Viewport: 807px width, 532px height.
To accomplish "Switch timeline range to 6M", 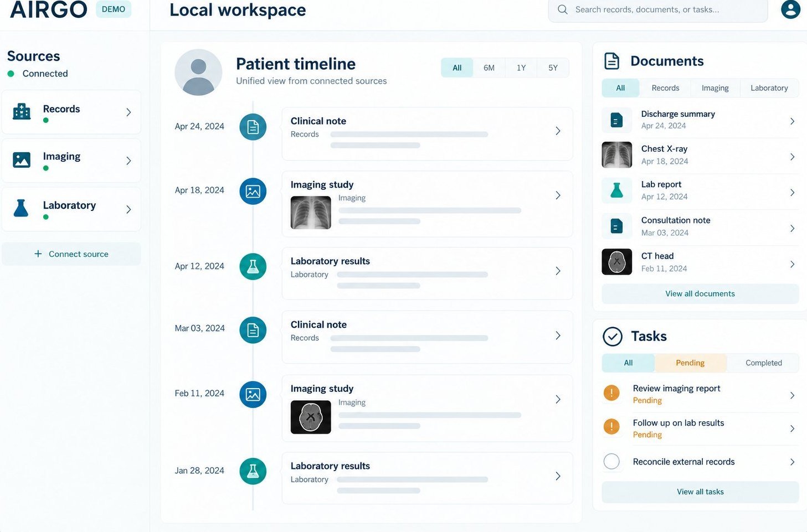I will click(489, 68).
